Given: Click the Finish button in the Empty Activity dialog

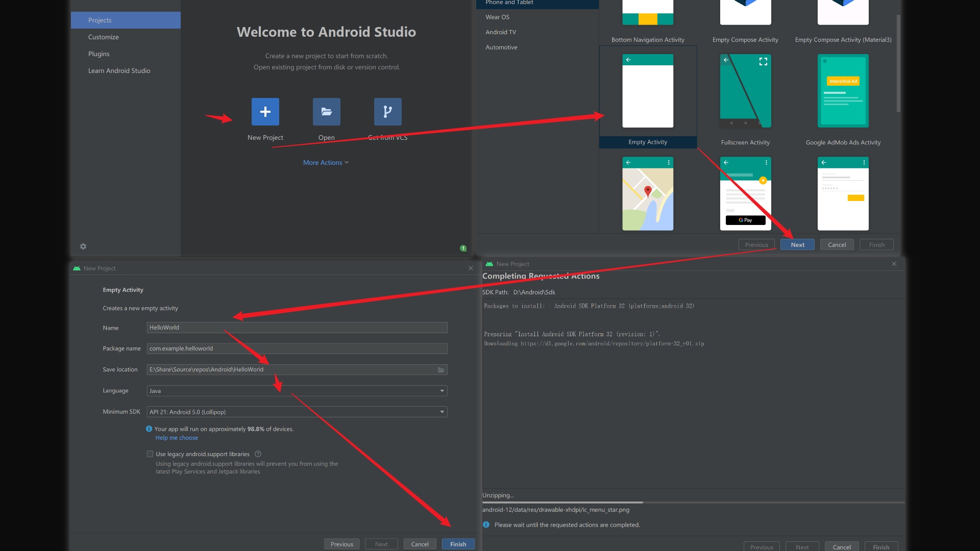Looking at the screenshot, I should 458,544.
